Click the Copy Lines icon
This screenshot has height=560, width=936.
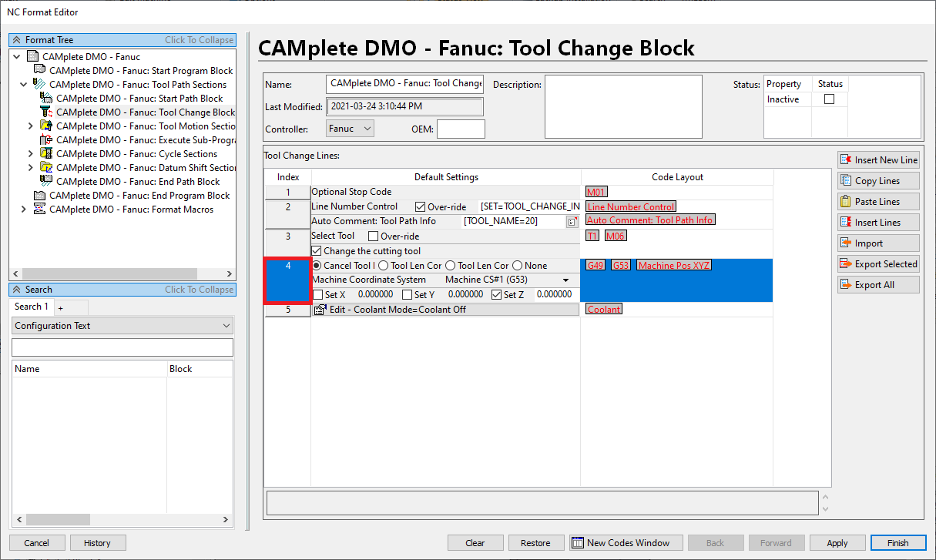click(847, 180)
